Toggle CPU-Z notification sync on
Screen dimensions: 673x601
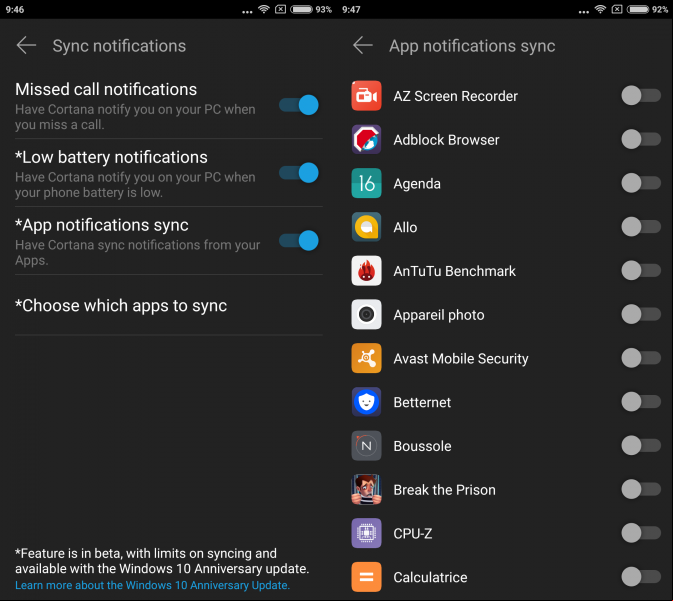coord(641,534)
